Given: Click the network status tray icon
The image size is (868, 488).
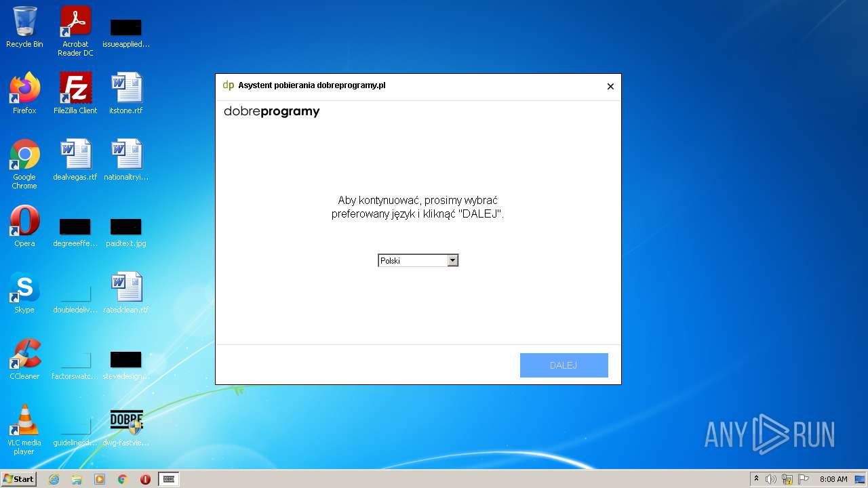Looking at the screenshot, I should [787, 479].
